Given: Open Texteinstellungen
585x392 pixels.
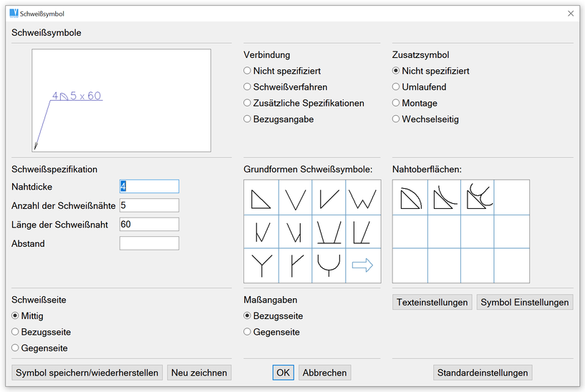Looking at the screenshot, I should [432, 302].
